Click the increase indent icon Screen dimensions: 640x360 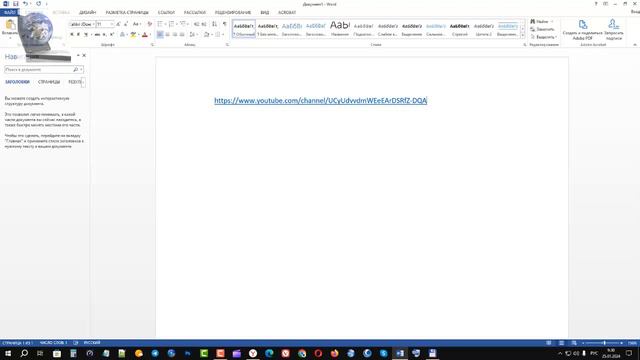tap(204, 24)
